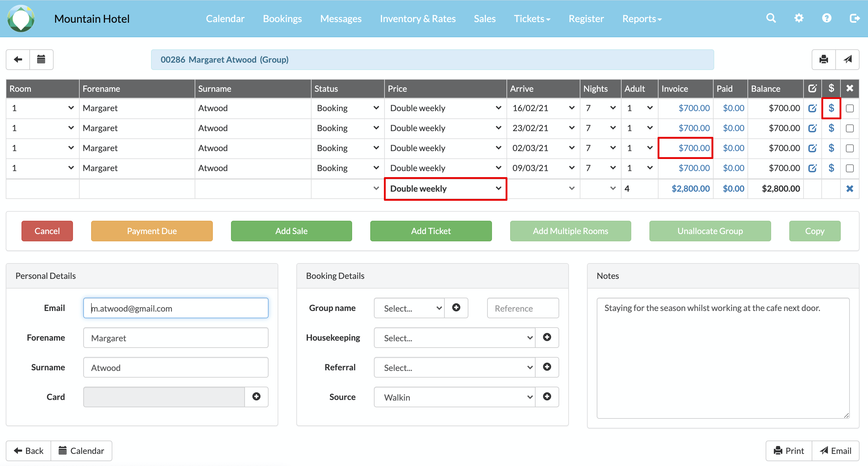Open the Source dropdown showing Walkin

point(454,397)
